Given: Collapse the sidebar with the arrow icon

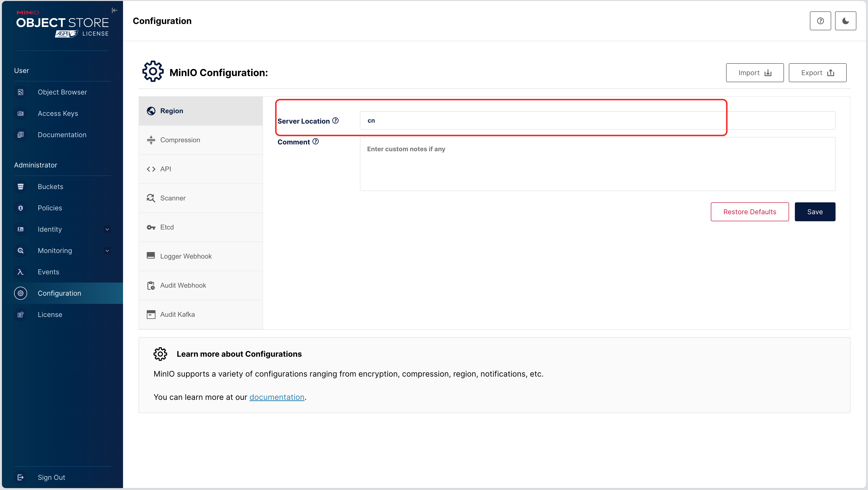Looking at the screenshot, I should coord(115,10).
